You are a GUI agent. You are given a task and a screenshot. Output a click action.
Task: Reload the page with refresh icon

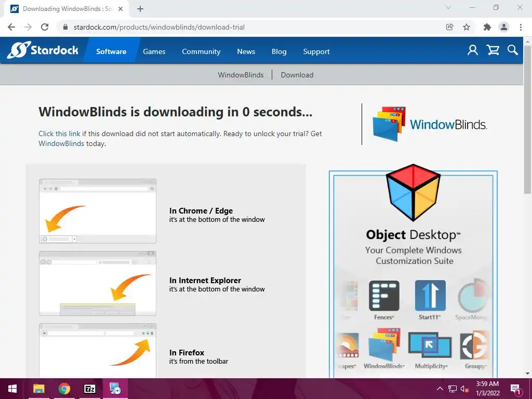(x=45, y=27)
